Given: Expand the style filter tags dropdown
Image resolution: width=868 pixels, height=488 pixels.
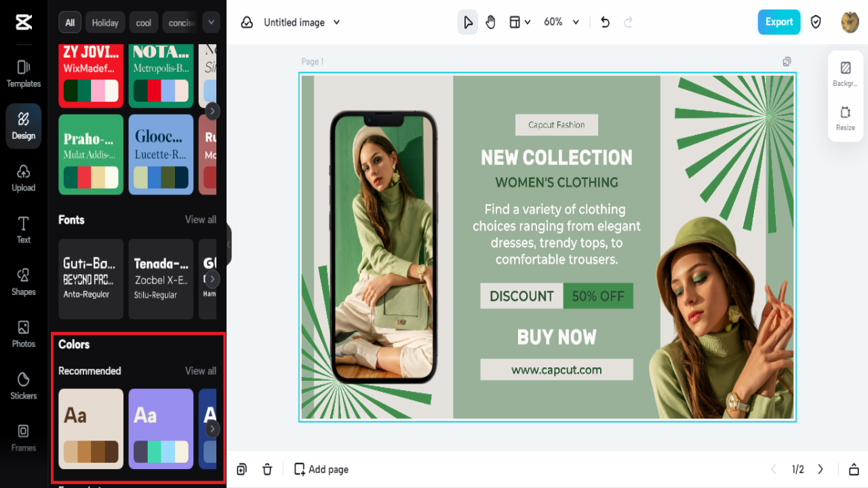Looking at the screenshot, I should (212, 22).
